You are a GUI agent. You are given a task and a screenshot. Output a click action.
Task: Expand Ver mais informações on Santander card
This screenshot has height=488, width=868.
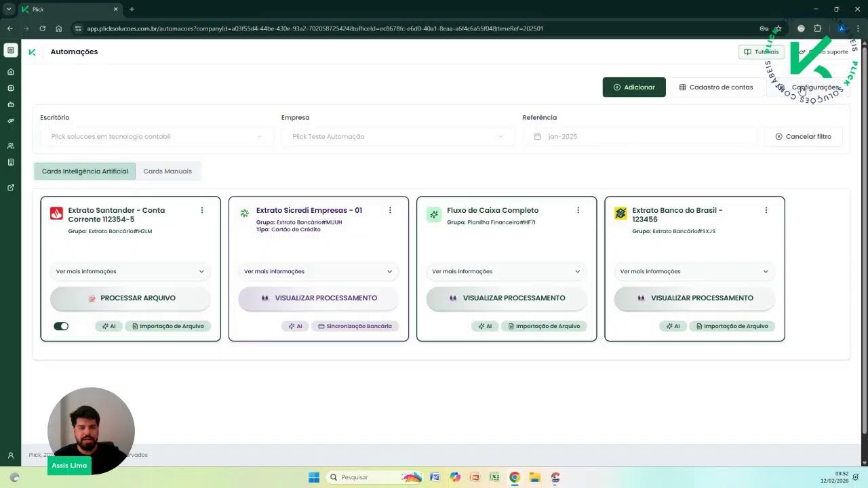[x=130, y=271]
